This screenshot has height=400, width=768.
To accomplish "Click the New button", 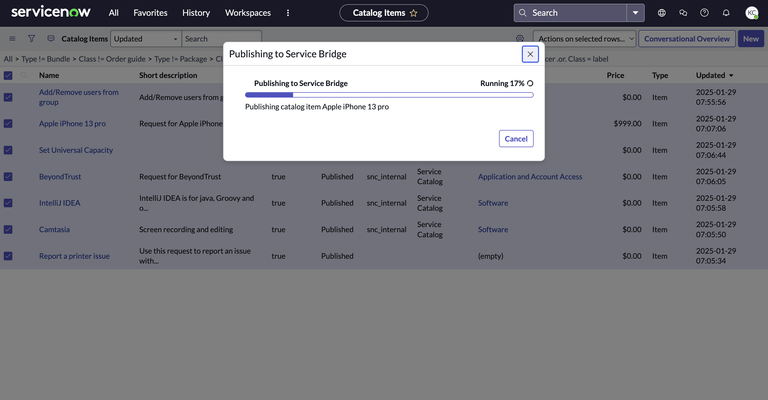I will (x=751, y=39).
